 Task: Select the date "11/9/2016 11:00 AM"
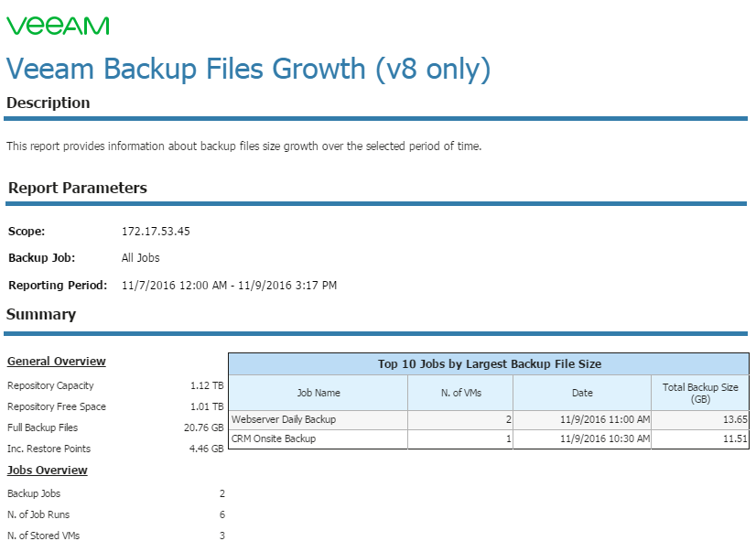(605, 419)
